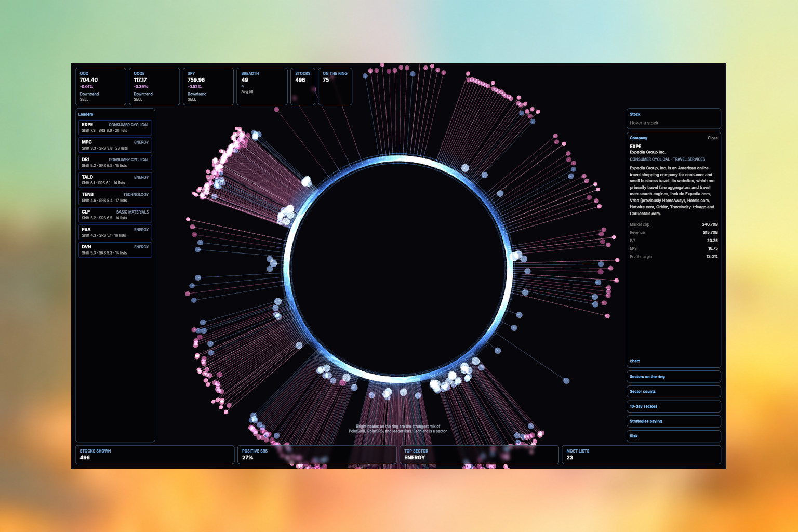Select the ON THE RING 75 card
Screen dimensions: 798x532
pyautogui.click(x=335, y=86)
